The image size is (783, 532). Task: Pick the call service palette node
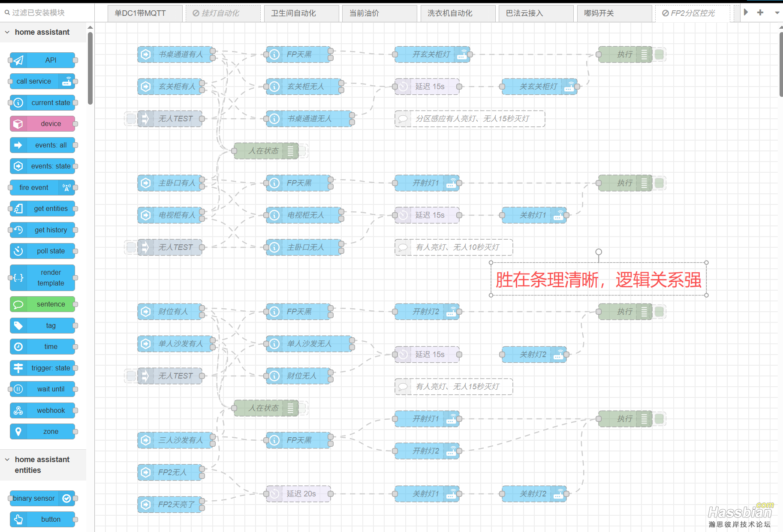point(42,81)
